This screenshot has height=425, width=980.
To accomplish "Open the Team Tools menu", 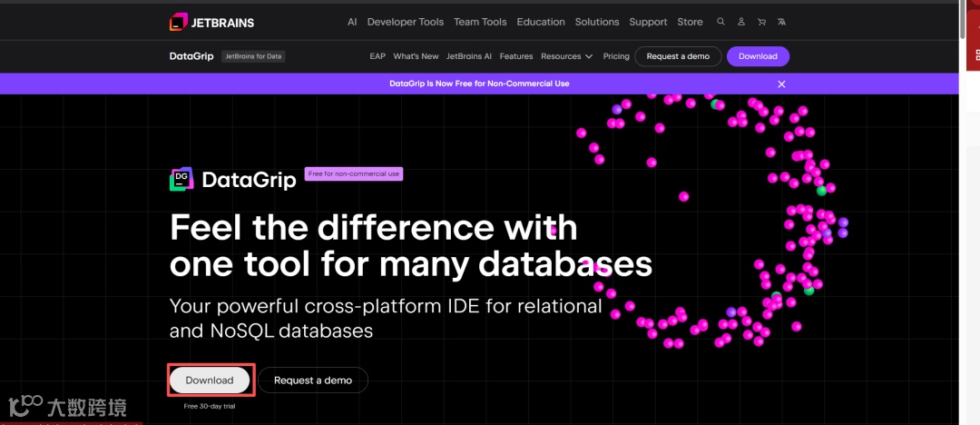I will (480, 22).
